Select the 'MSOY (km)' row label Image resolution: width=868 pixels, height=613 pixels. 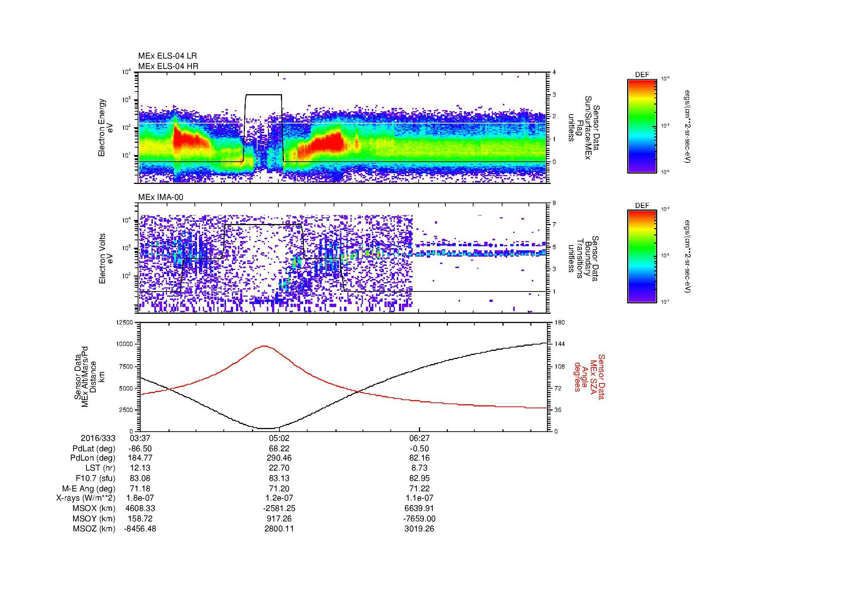pos(94,518)
